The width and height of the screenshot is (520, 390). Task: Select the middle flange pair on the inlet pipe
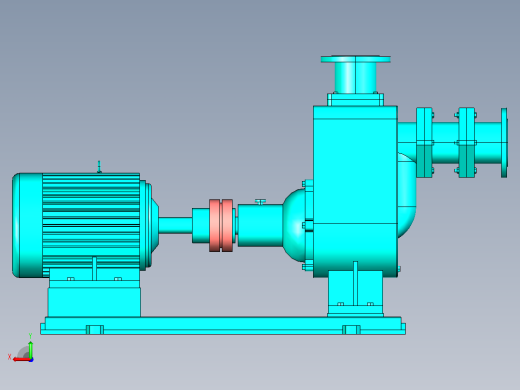pos(466,143)
